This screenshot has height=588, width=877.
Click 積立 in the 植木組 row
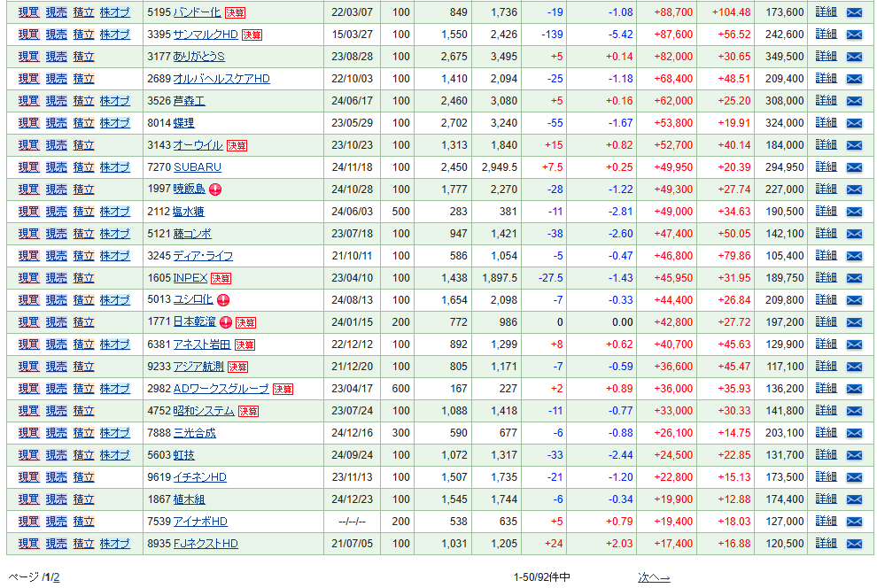84,499
